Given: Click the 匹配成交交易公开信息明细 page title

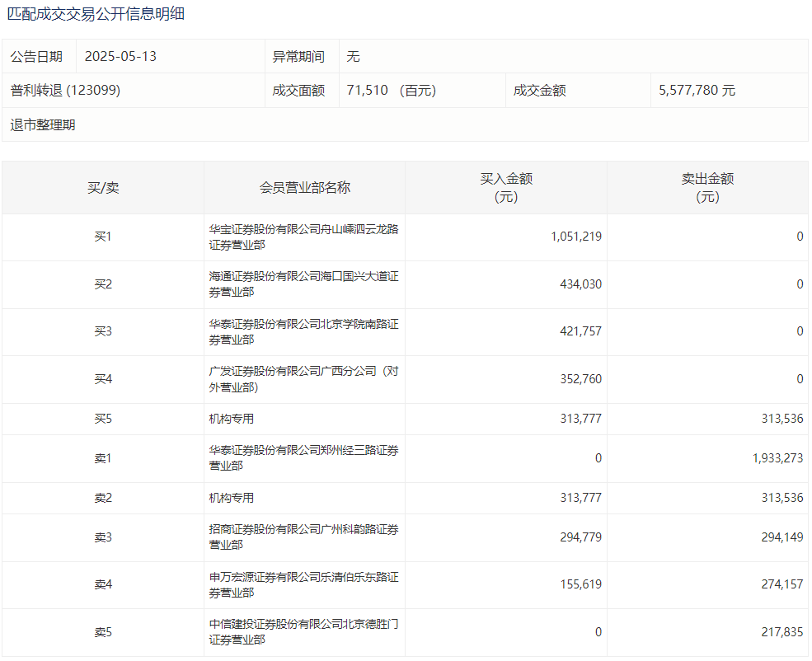Looking at the screenshot, I should pyautogui.click(x=96, y=14).
